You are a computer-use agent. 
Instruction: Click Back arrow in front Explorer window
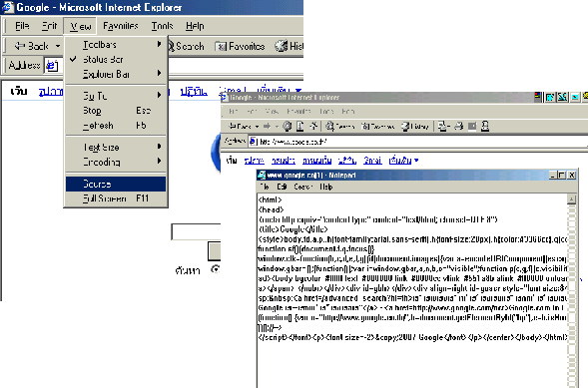point(20,46)
